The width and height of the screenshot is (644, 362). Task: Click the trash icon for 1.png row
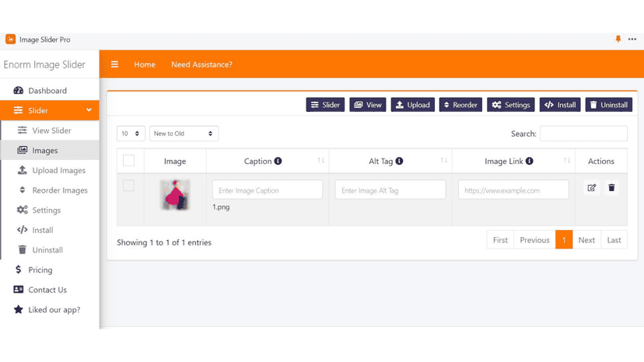click(x=611, y=187)
